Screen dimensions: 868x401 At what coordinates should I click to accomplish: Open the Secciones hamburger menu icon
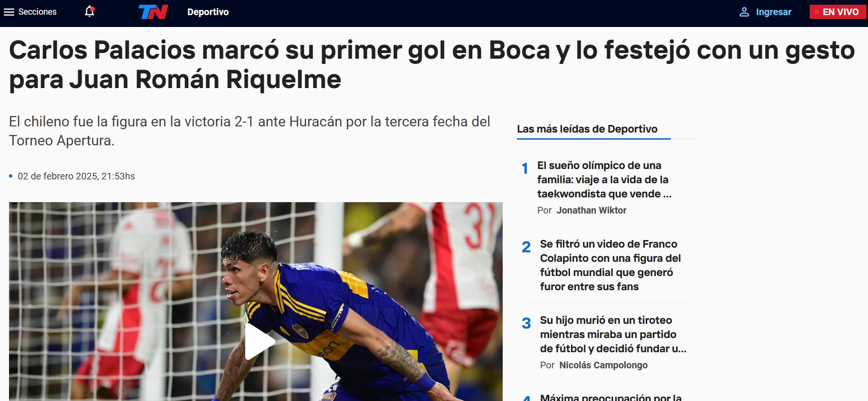pos(9,12)
